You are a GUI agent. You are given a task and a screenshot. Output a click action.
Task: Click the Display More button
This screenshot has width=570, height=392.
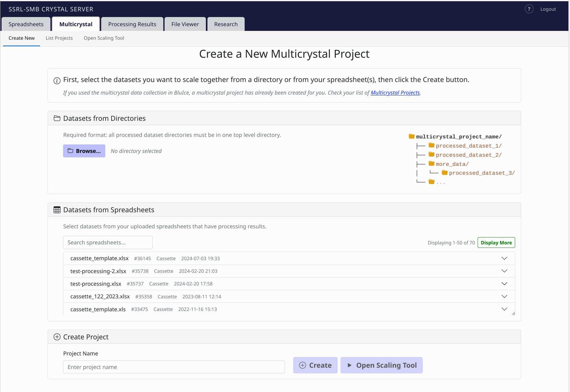pyautogui.click(x=496, y=243)
